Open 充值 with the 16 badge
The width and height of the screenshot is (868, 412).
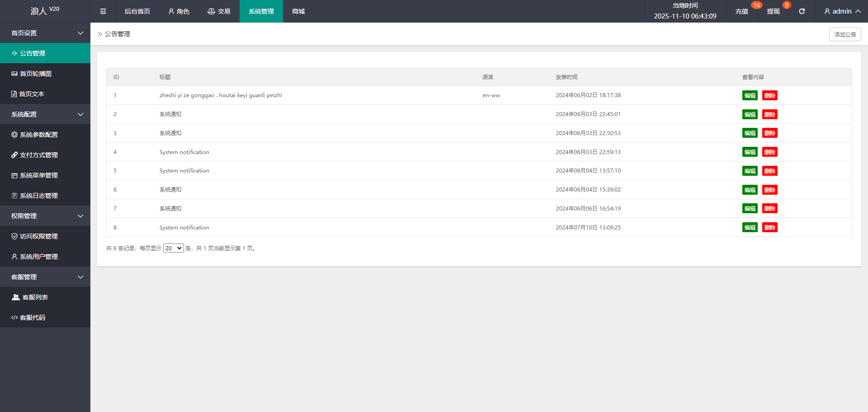(742, 11)
